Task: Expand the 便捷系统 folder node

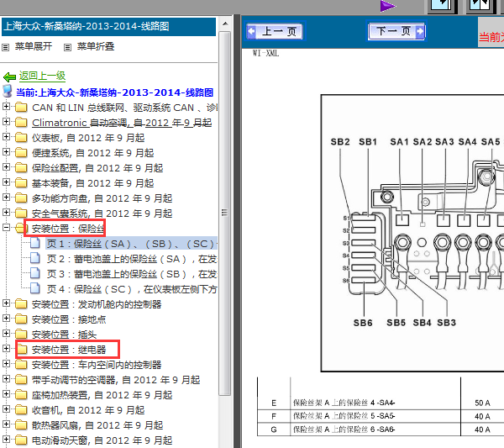Action: 6,151
